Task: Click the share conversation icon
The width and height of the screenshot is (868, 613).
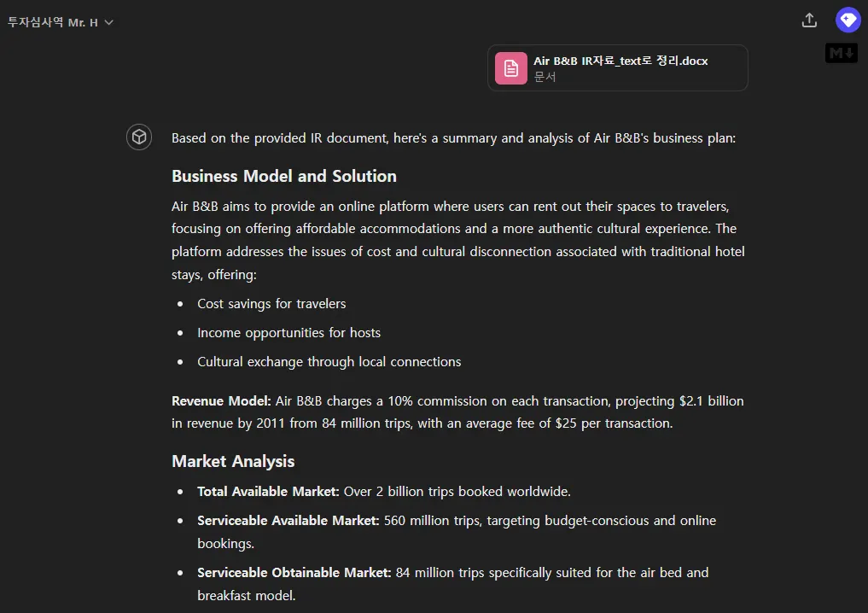Action: (x=809, y=20)
